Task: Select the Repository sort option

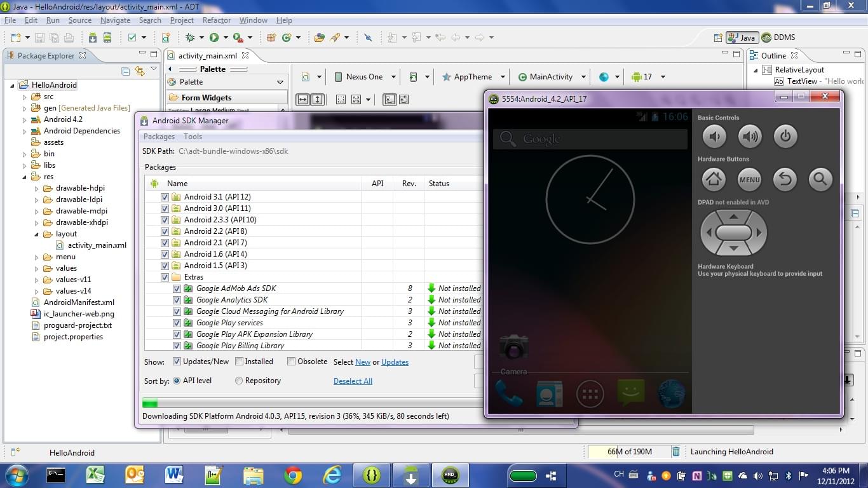Action: pyautogui.click(x=239, y=381)
